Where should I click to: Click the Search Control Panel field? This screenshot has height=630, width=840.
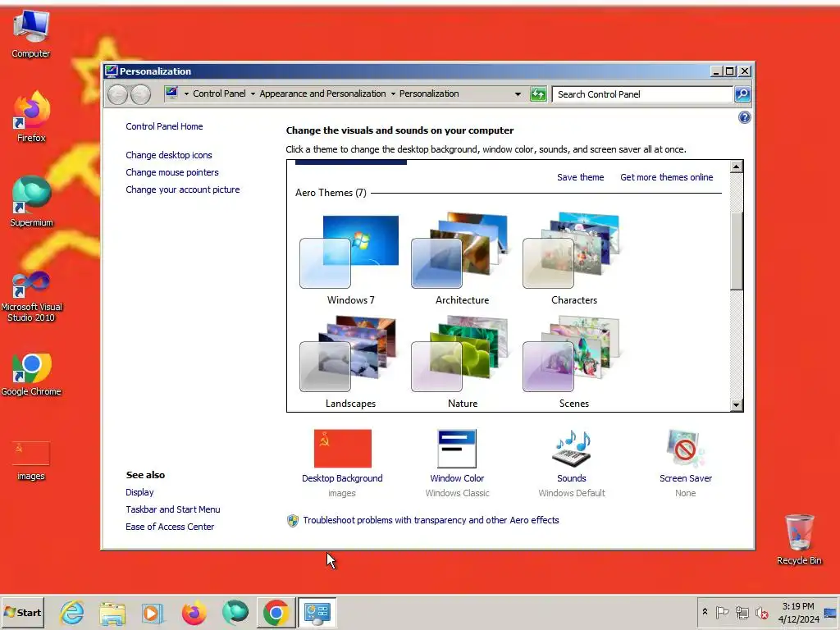642,94
